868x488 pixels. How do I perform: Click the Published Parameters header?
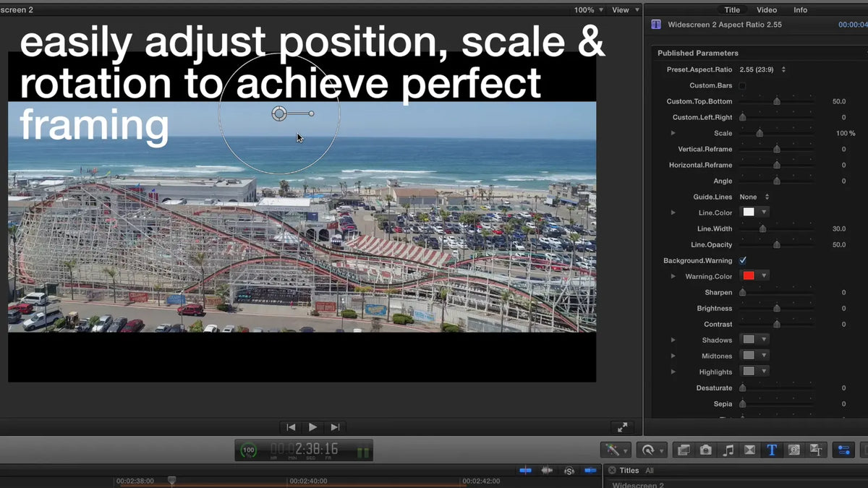click(698, 53)
